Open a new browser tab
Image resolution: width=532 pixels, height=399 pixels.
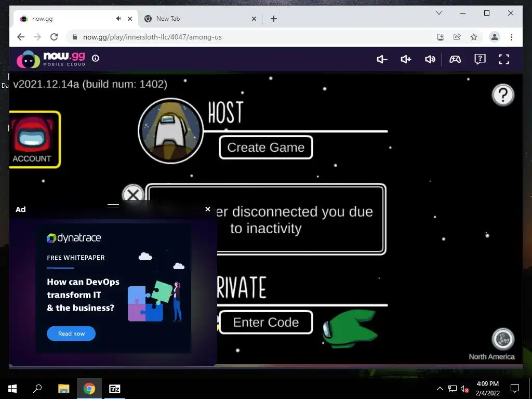(273, 19)
